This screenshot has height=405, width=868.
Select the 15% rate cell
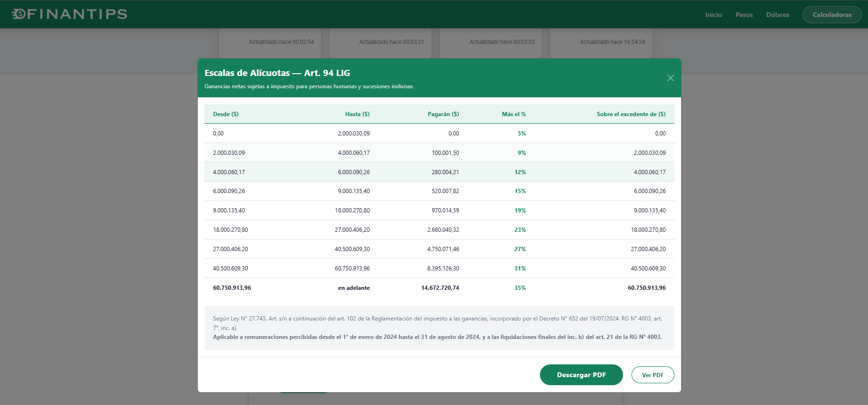[520, 191]
